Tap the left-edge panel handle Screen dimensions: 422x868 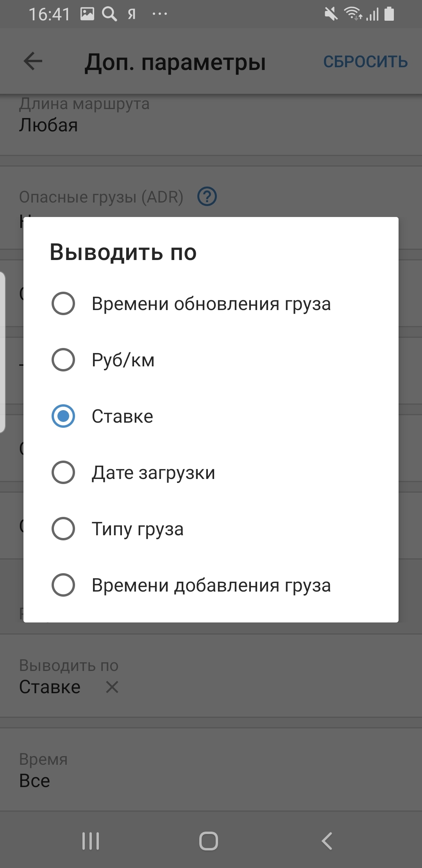pyautogui.click(x=2, y=352)
